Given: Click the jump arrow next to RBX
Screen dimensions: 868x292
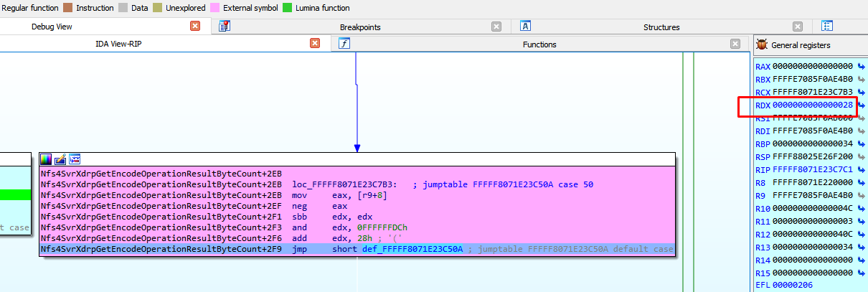Looking at the screenshot, I should coord(862,79).
